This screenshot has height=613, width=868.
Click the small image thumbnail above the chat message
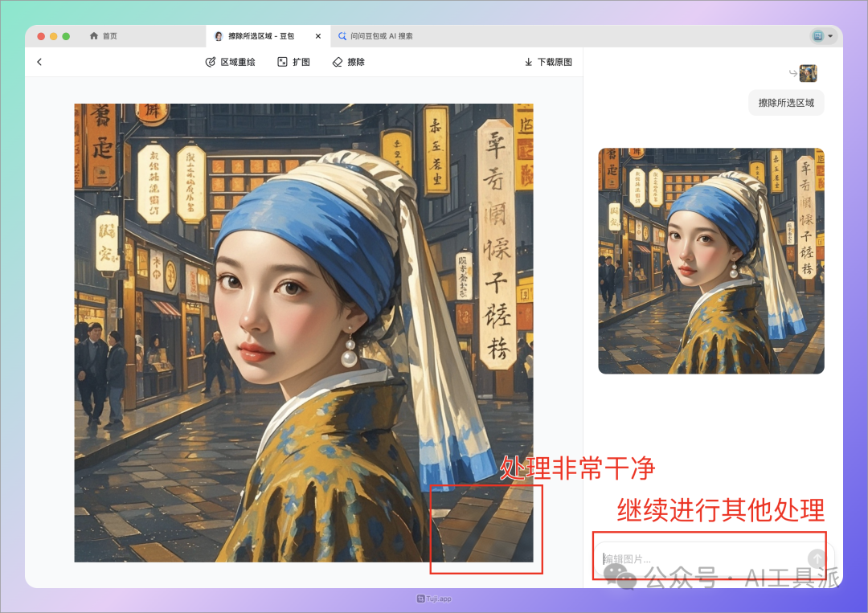click(x=808, y=72)
